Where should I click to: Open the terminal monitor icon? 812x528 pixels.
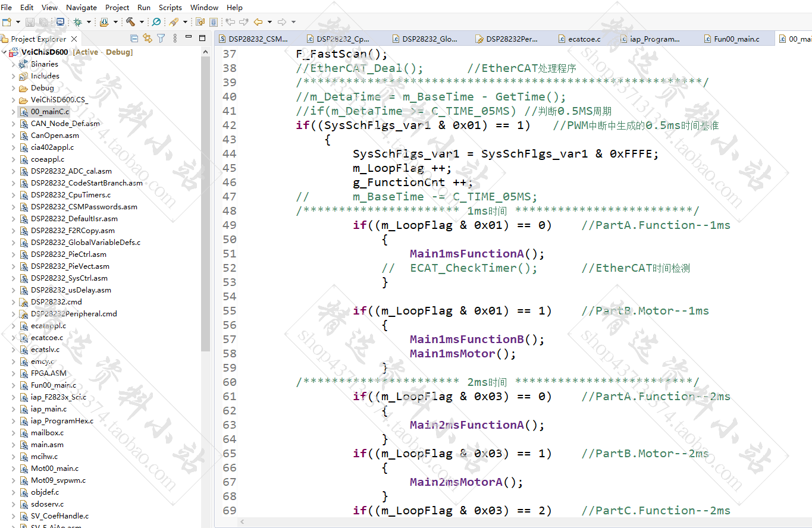click(60, 22)
